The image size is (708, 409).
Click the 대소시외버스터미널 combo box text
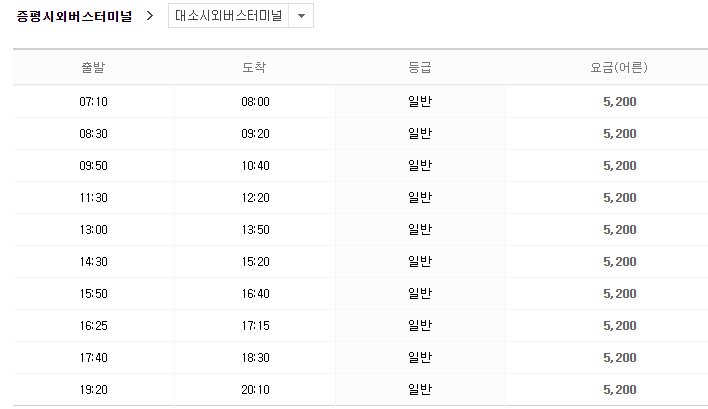228,16
